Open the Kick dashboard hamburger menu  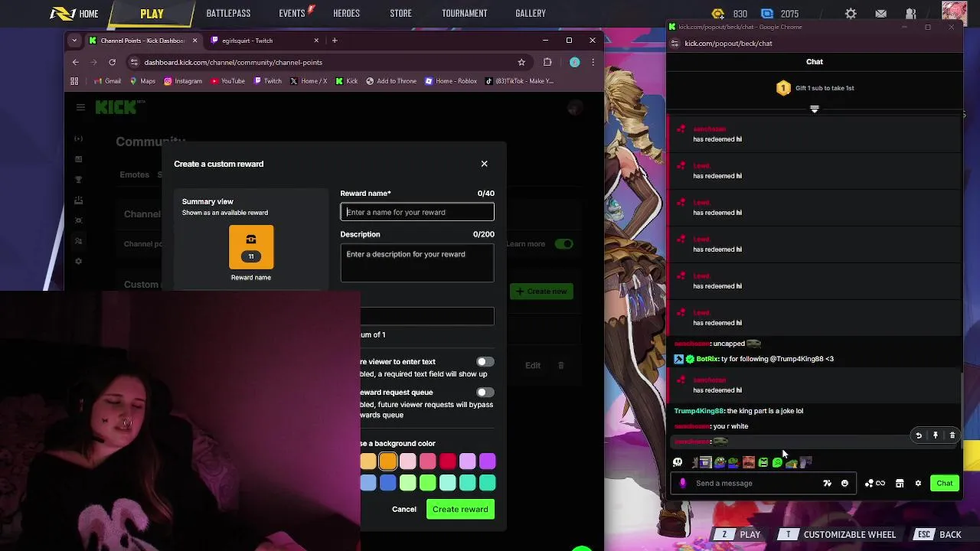[x=80, y=107]
